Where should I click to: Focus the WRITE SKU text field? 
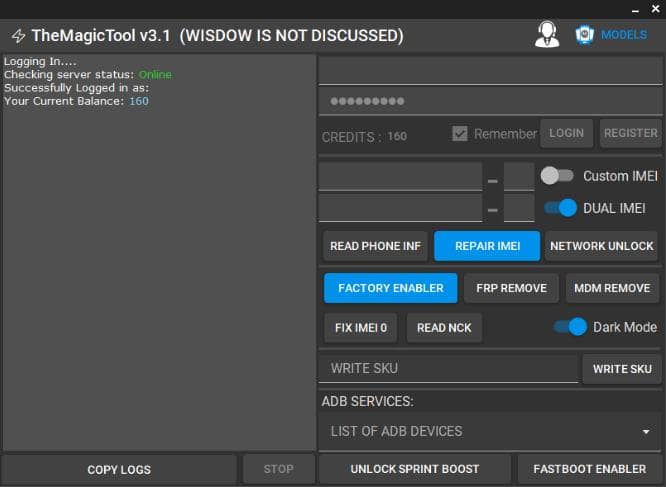449,369
